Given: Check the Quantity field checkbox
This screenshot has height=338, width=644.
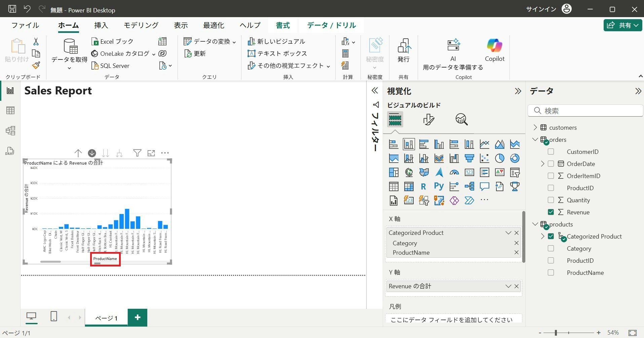Looking at the screenshot, I should pos(551,200).
